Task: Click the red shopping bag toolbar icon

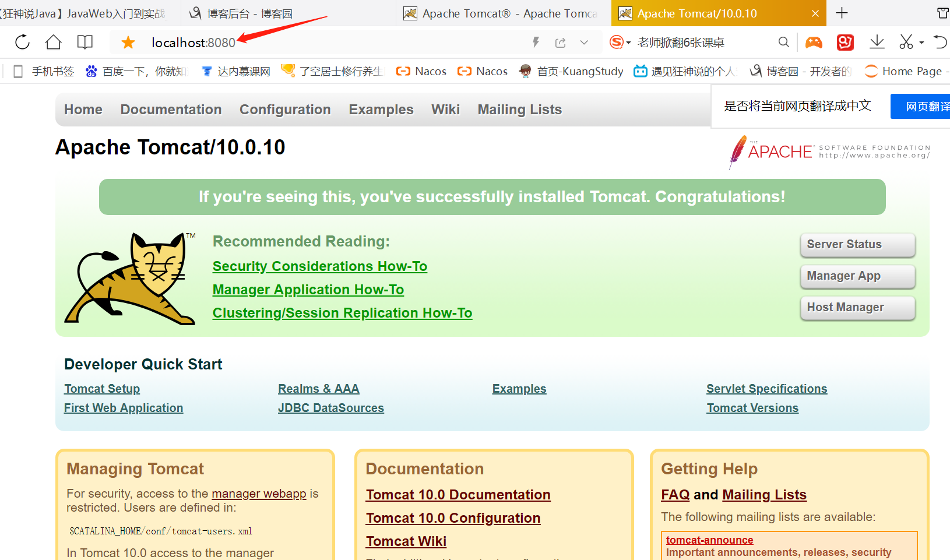Action: pyautogui.click(x=845, y=42)
